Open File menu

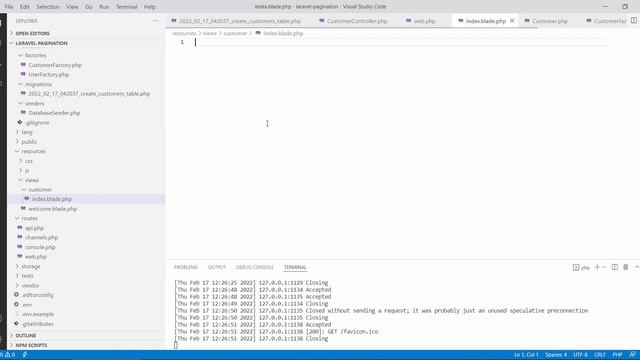[x=9, y=7]
